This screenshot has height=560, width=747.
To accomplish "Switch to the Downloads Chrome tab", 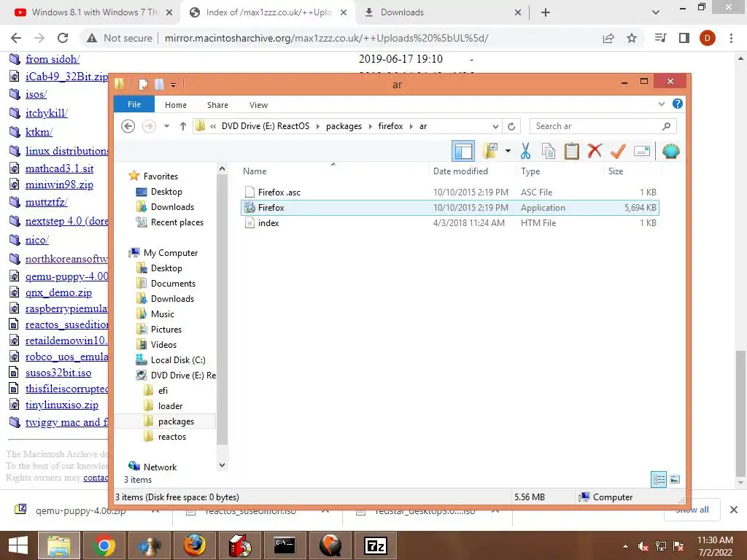I will (442, 12).
